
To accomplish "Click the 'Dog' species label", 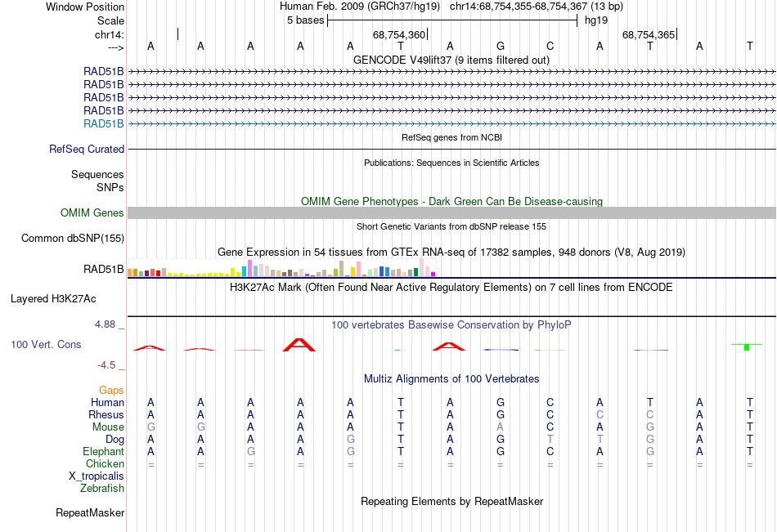I will pyautogui.click(x=115, y=440).
